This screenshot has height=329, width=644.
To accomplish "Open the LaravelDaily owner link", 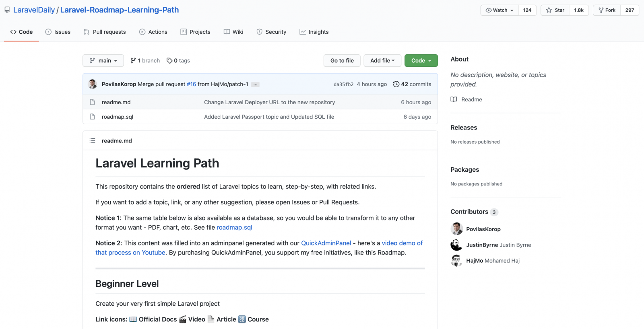I will [x=34, y=10].
